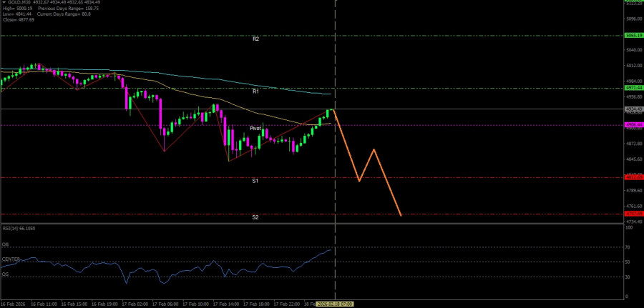Click the OB overbought level label
The width and height of the screenshot is (644, 308).
pyautogui.click(x=5, y=244)
